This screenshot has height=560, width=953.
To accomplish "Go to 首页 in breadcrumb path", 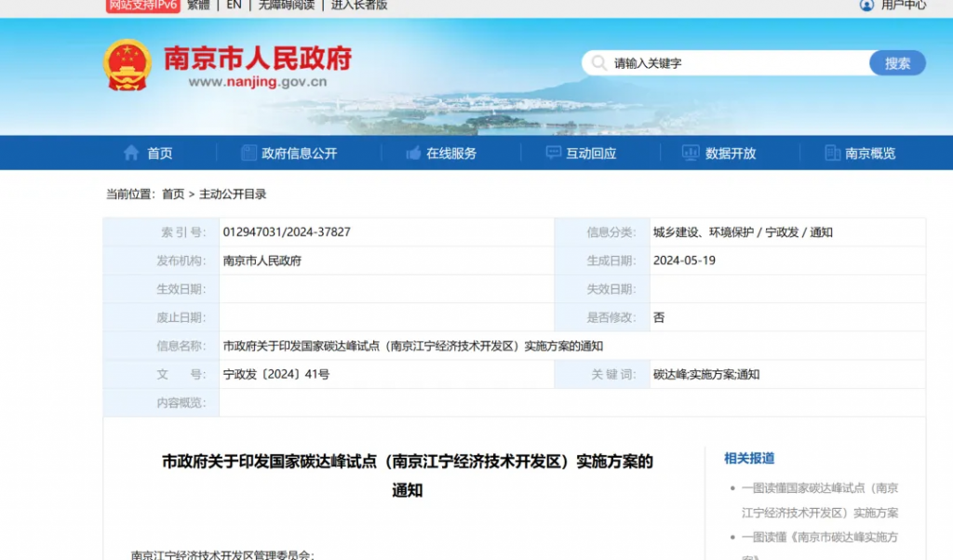I will tap(173, 194).
